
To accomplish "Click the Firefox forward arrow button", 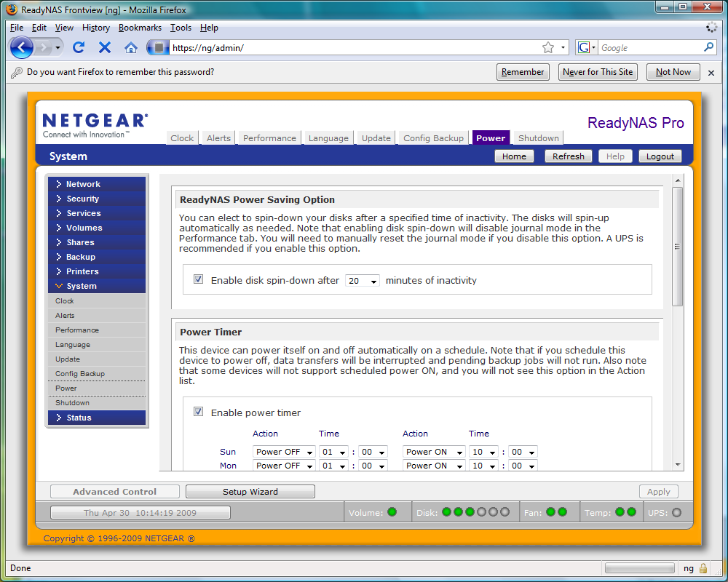I will click(x=43, y=47).
